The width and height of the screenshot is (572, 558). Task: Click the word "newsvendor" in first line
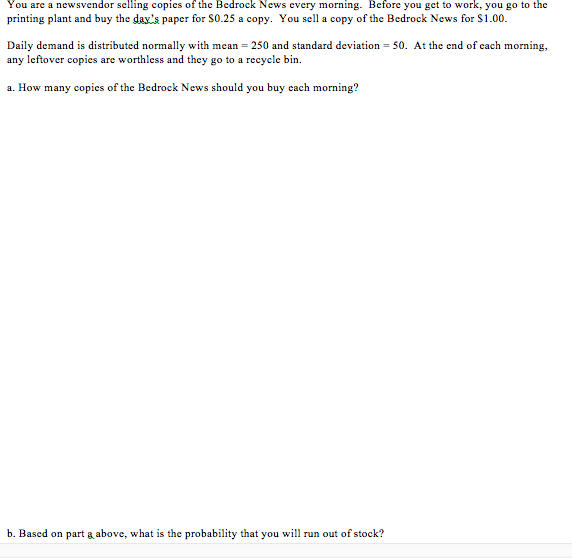(x=85, y=5)
